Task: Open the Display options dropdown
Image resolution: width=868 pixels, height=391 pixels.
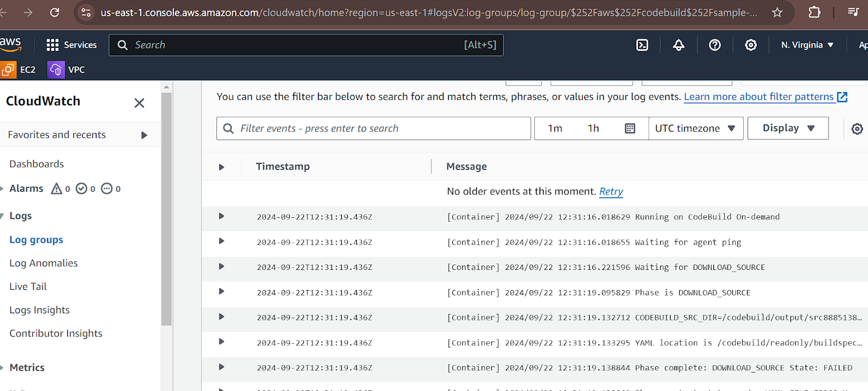Action: pos(788,128)
